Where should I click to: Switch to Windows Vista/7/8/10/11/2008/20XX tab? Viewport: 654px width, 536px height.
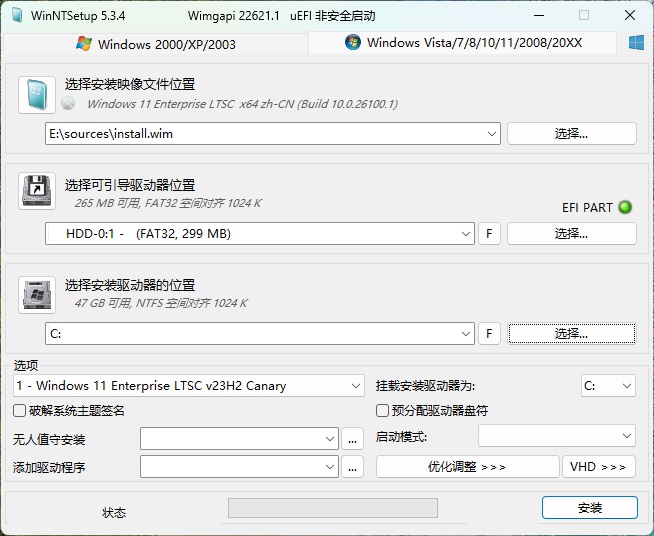click(x=463, y=43)
